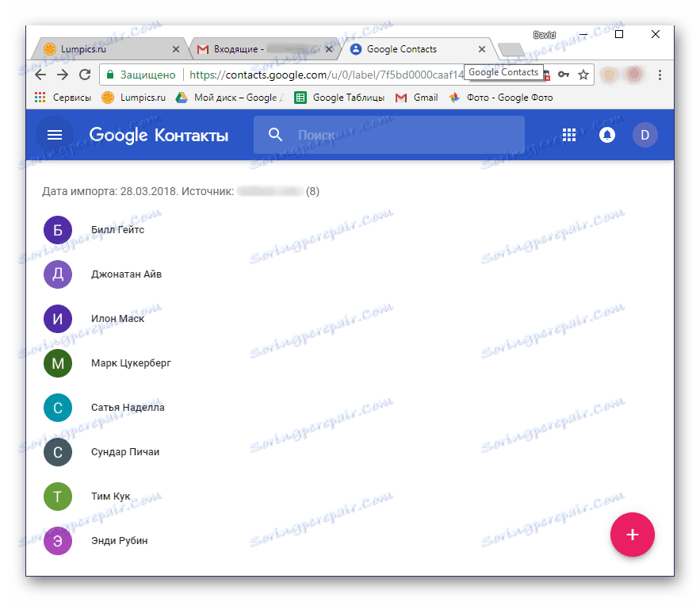Open contact Сундар Пичаи
Viewport: 700px width, 602px height.
[125, 452]
